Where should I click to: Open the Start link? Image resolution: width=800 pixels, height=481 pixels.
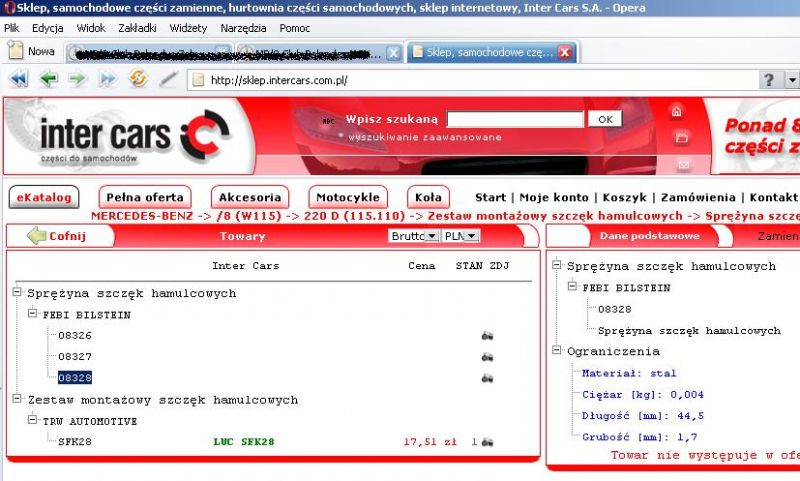[490, 197]
